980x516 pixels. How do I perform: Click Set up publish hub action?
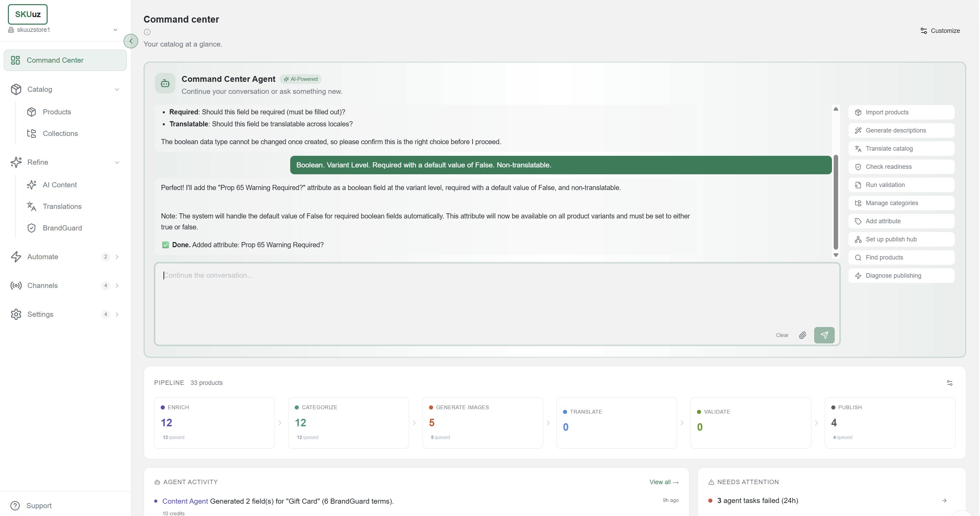901,240
